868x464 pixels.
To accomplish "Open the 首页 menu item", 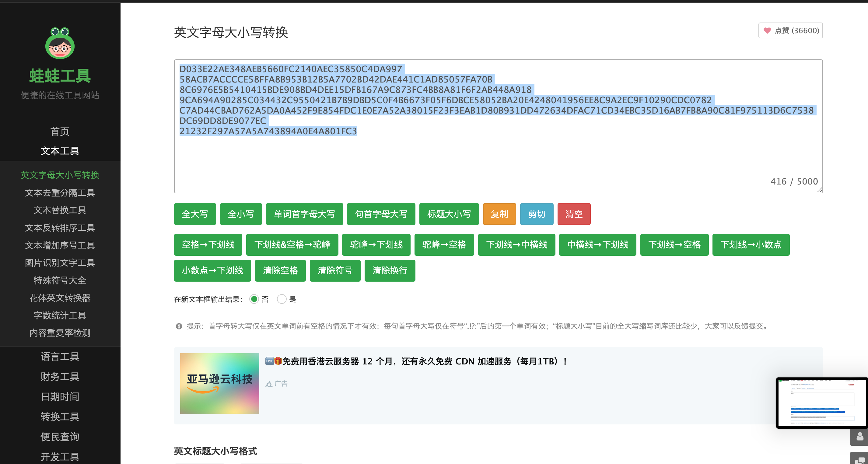I will click(60, 132).
